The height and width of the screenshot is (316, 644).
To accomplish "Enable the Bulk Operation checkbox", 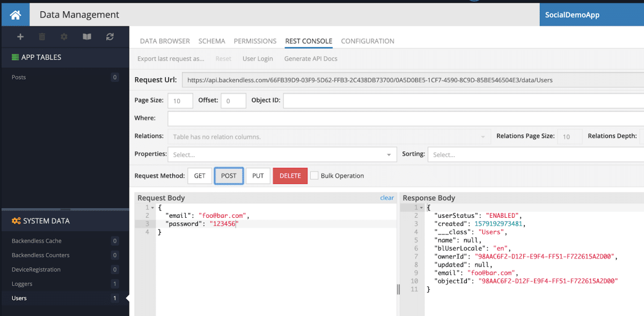I will 314,175.
